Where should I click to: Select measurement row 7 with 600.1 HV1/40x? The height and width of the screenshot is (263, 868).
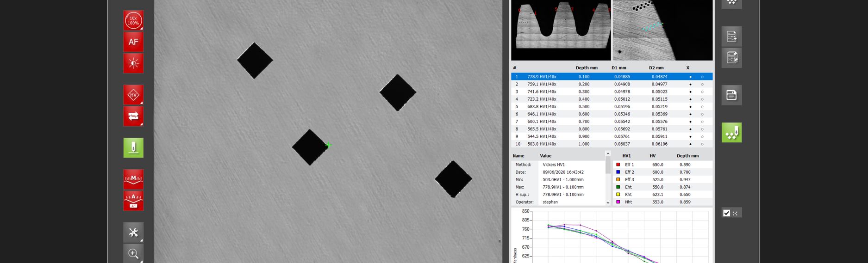click(542, 122)
